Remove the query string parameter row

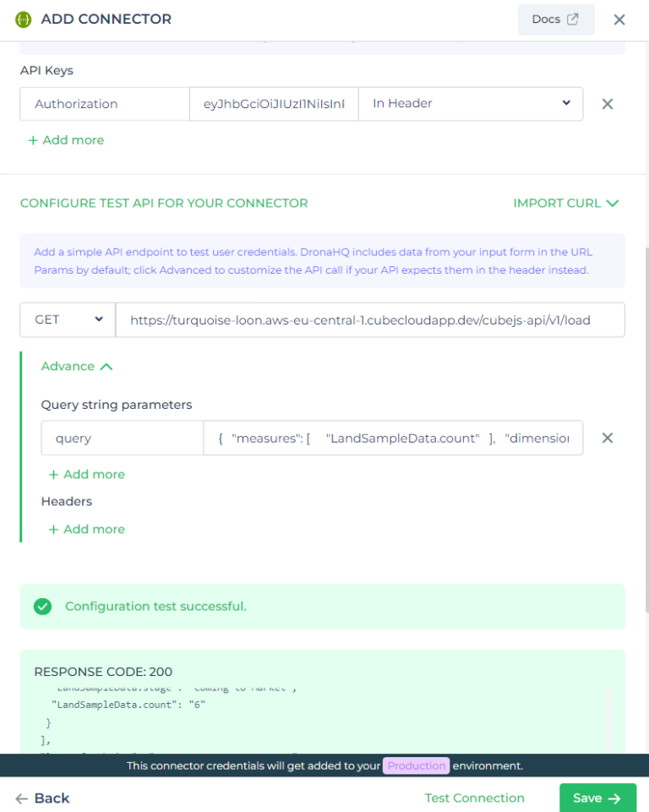click(607, 438)
